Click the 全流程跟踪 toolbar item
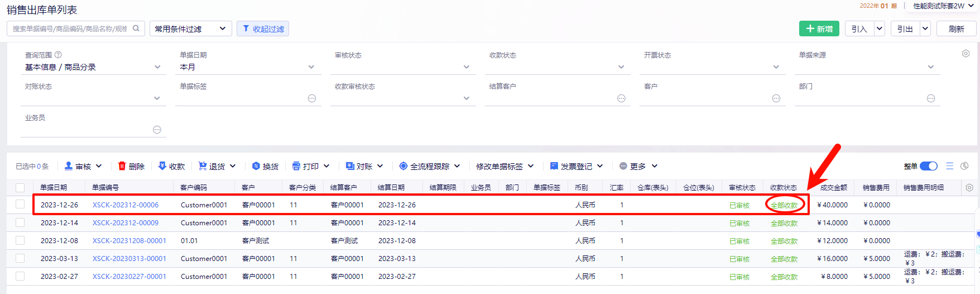Image resolution: width=980 pixels, height=294 pixels. [430, 166]
